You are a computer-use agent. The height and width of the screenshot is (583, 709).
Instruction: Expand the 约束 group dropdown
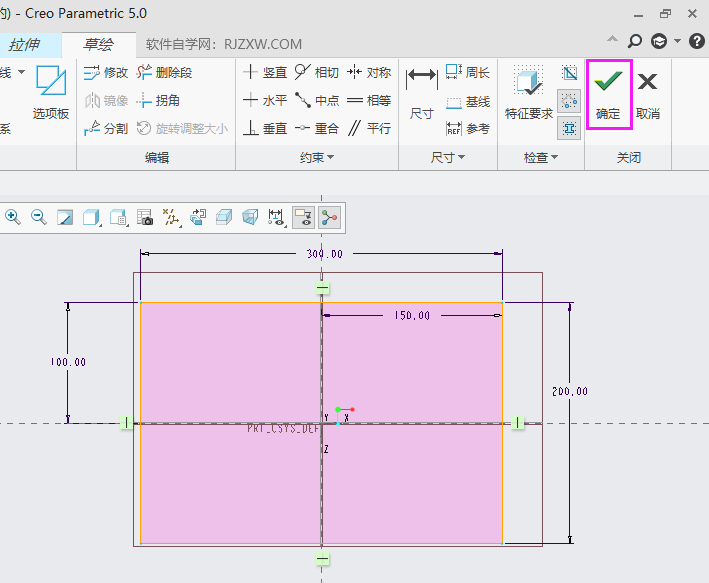point(316,158)
